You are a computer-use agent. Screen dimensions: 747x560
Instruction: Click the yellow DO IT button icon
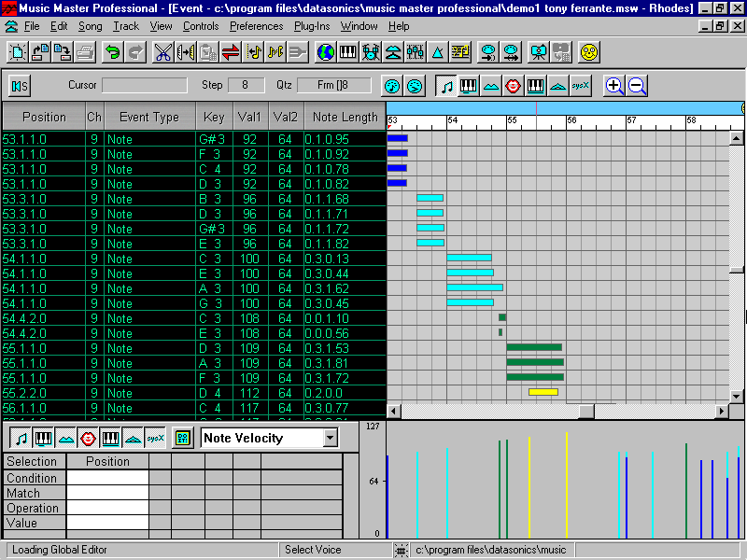coord(183,438)
